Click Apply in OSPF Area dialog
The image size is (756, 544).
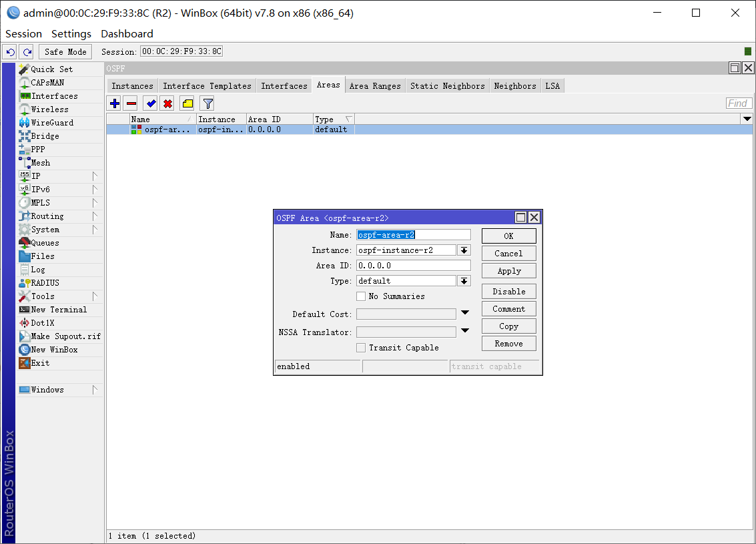(x=508, y=270)
